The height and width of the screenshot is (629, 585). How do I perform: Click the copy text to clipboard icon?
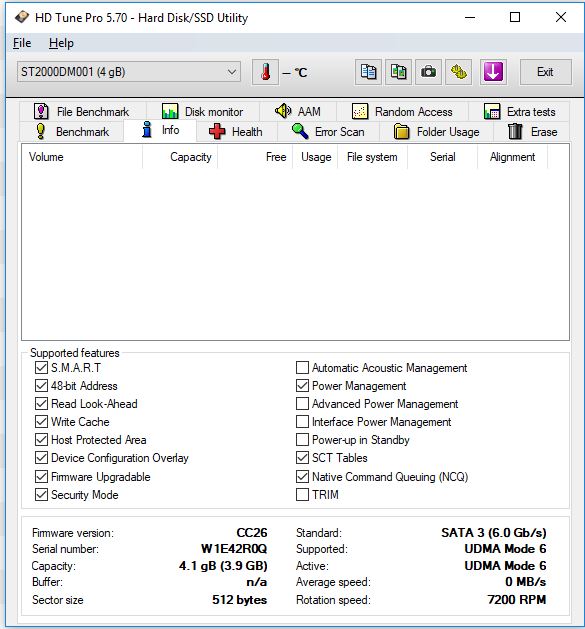[x=368, y=72]
